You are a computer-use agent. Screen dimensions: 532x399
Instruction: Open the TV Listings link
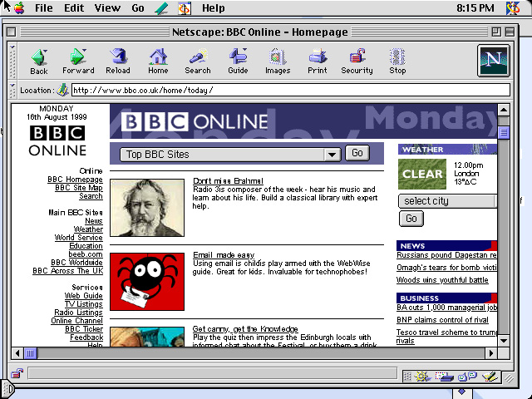click(x=84, y=304)
